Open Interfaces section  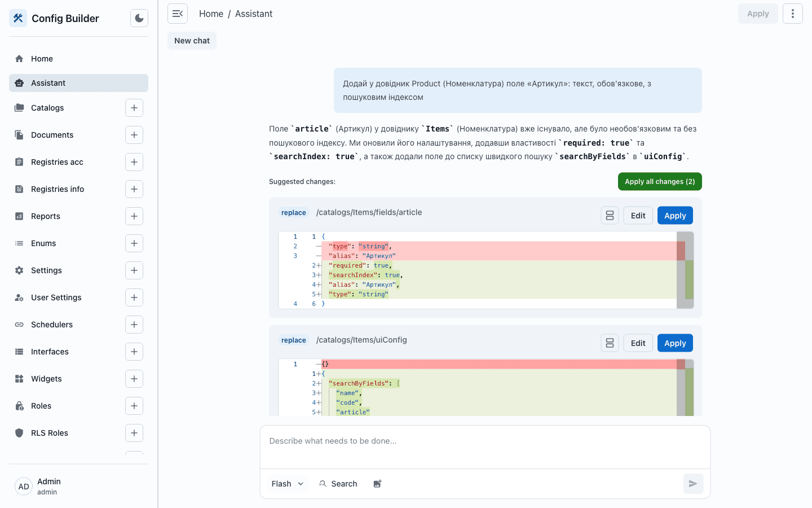coord(50,352)
